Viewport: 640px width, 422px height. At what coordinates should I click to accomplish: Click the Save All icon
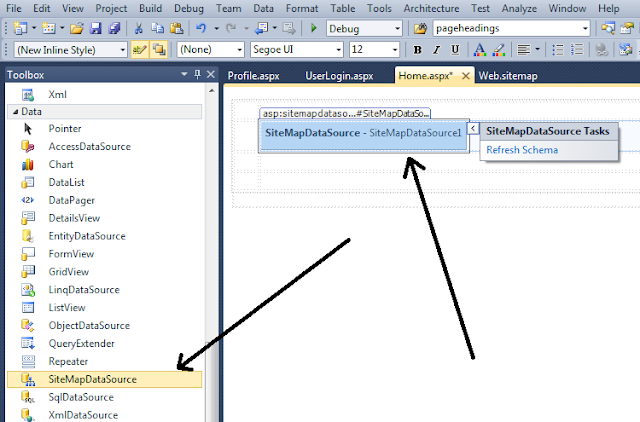[x=114, y=28]
